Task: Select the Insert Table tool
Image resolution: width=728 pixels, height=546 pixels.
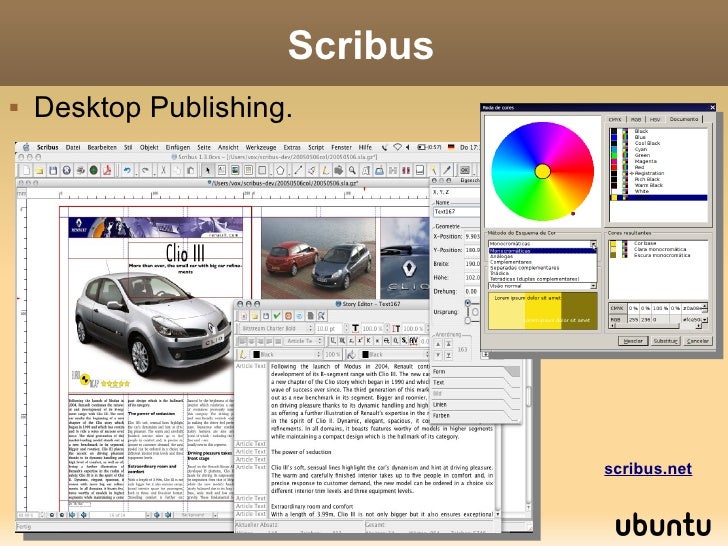Action: click(x=248, y=170)
